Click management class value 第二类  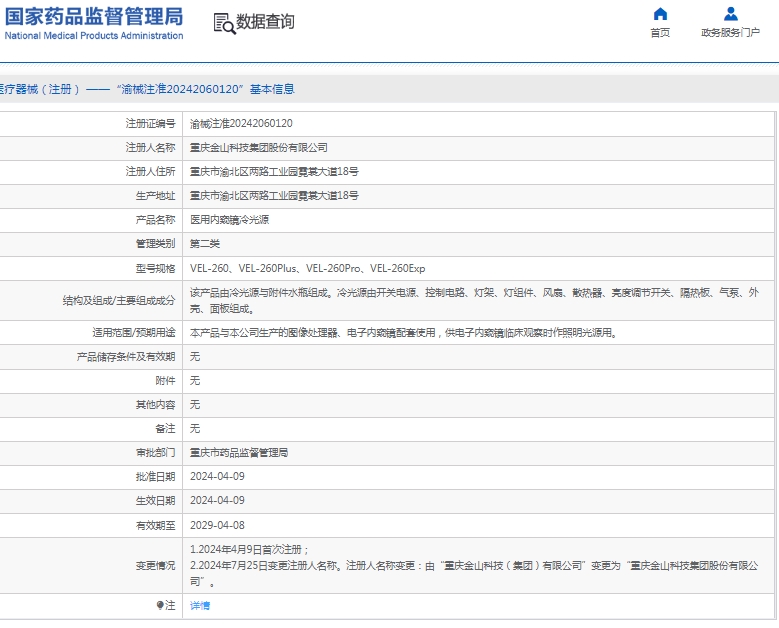click(205, 243)
